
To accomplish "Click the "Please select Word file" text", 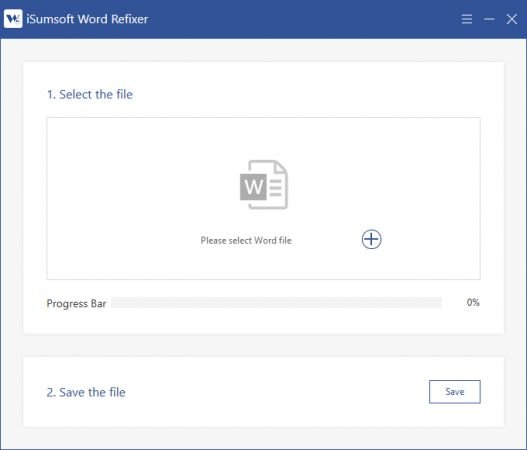I will 246,240.
